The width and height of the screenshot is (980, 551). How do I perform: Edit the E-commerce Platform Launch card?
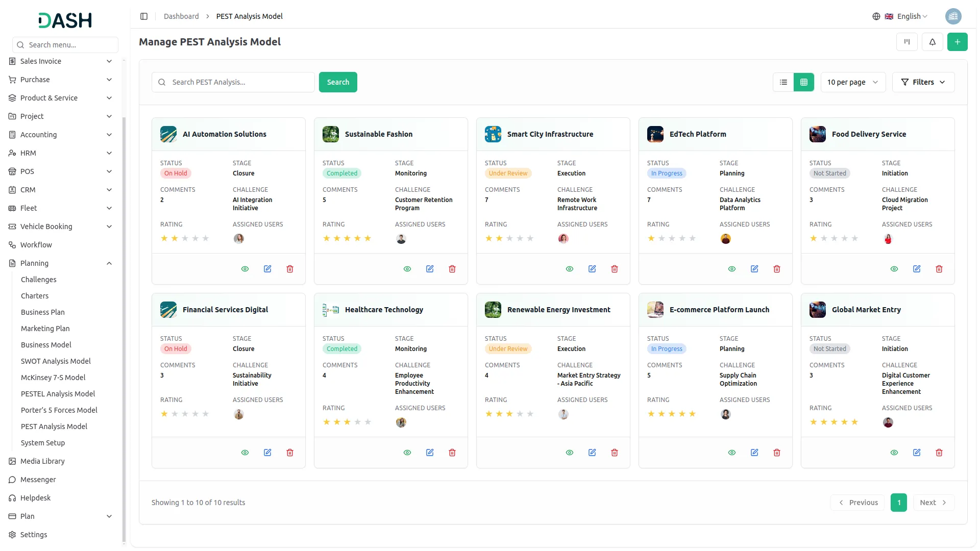(754, 453)
